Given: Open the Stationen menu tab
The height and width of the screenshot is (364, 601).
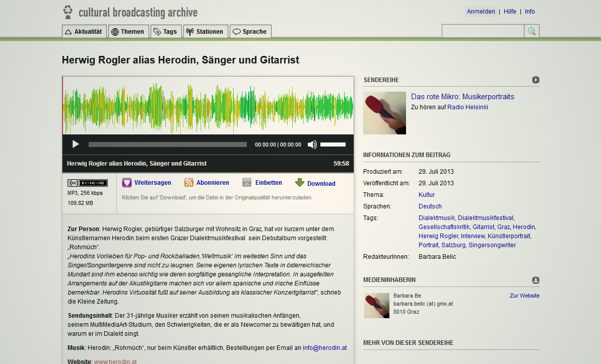Looking at the screenshot, I should [x=206, y=31].
